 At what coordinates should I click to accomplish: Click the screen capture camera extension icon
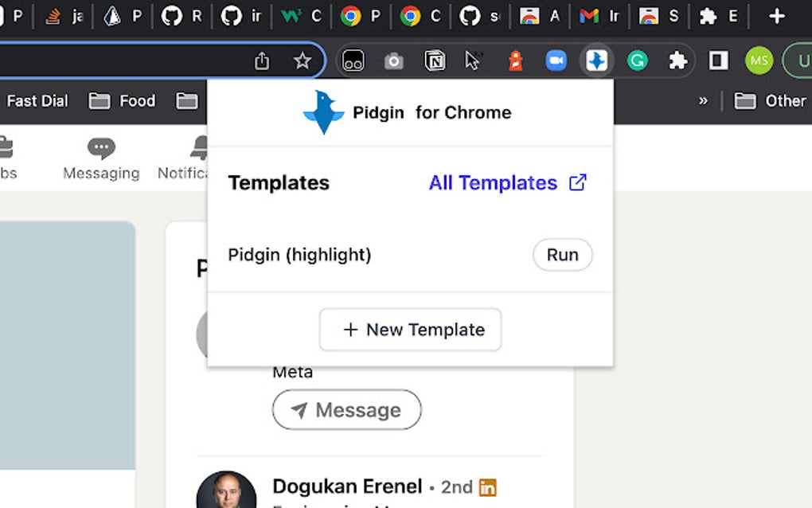[393, 61]
